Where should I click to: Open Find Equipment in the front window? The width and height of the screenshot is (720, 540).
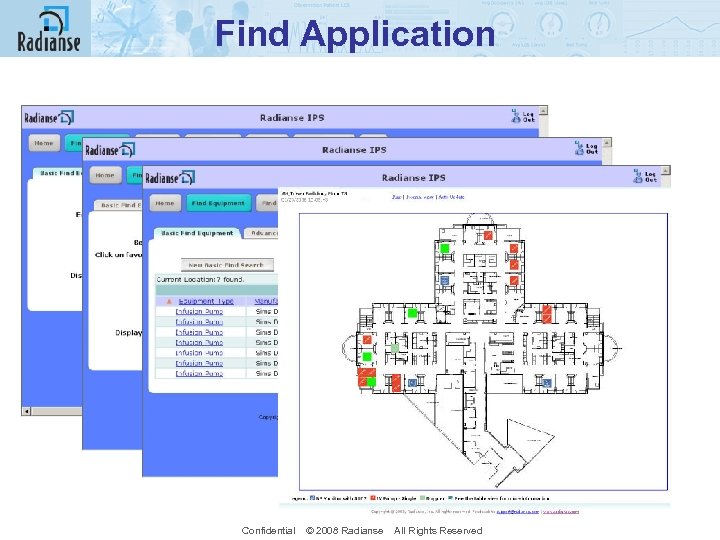tap(218, 203)
